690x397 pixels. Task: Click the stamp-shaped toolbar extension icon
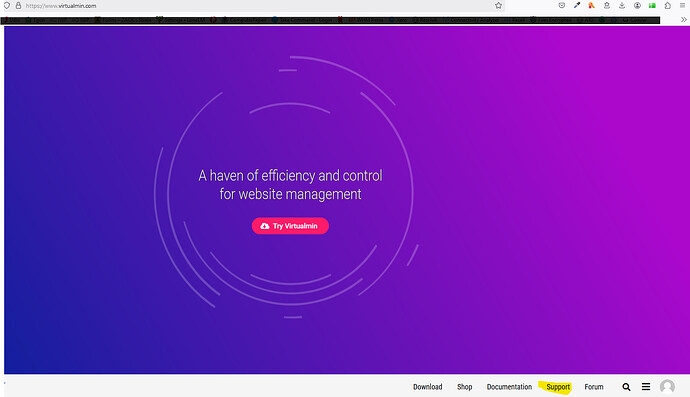point(607,6)
